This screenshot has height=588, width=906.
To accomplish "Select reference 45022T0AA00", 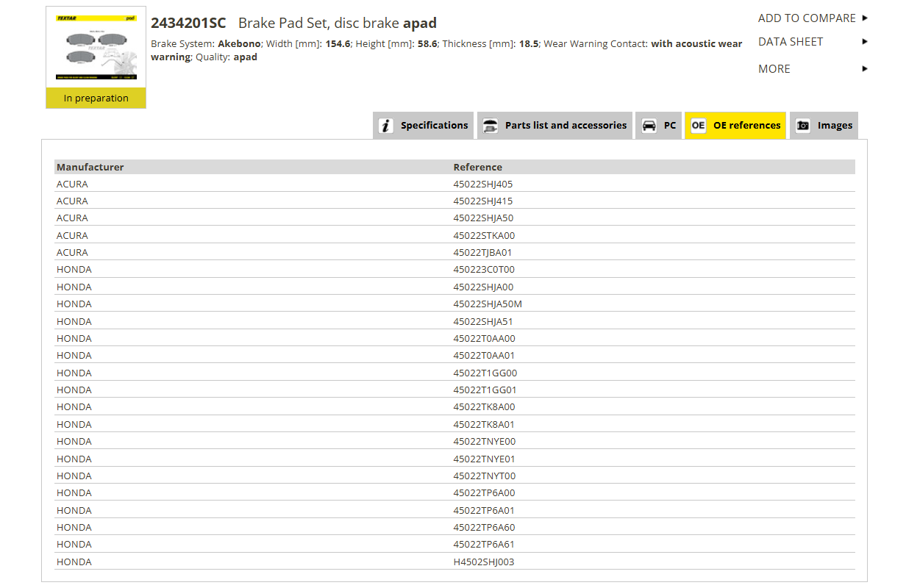I will coord(485,338).
